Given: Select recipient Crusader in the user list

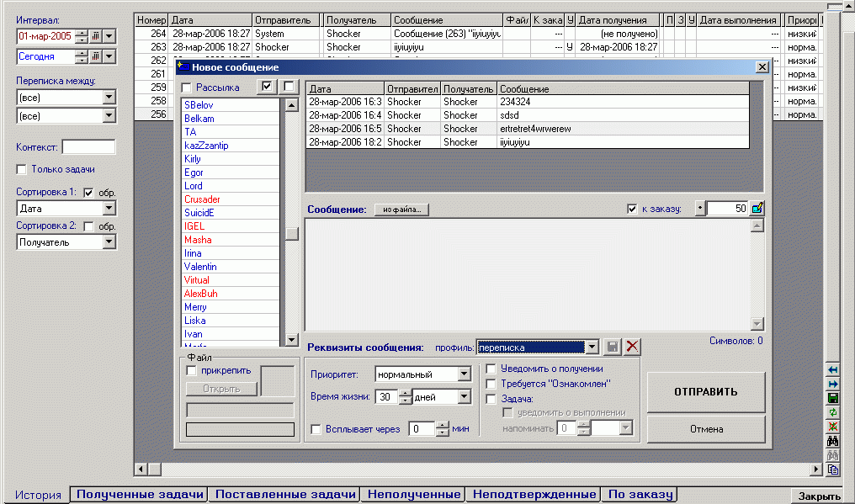Looking at the screenshot, I should click(230, 199).
